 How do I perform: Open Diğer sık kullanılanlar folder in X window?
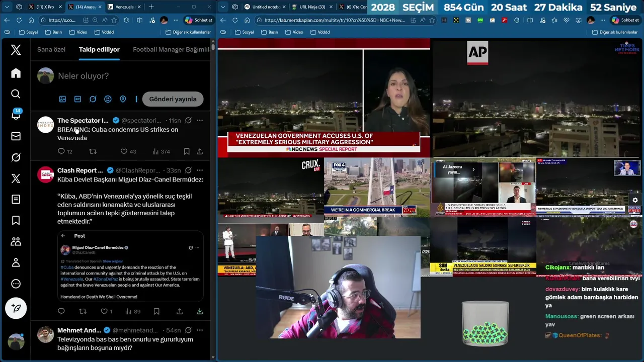pyautogui.click(x=188, y=32)
